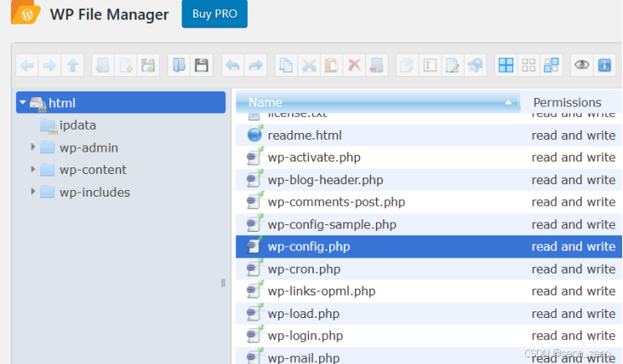The image size is (623, 364).
Task: Click the permissions cell for wp-login.php
Action: (x=574, y=336)
